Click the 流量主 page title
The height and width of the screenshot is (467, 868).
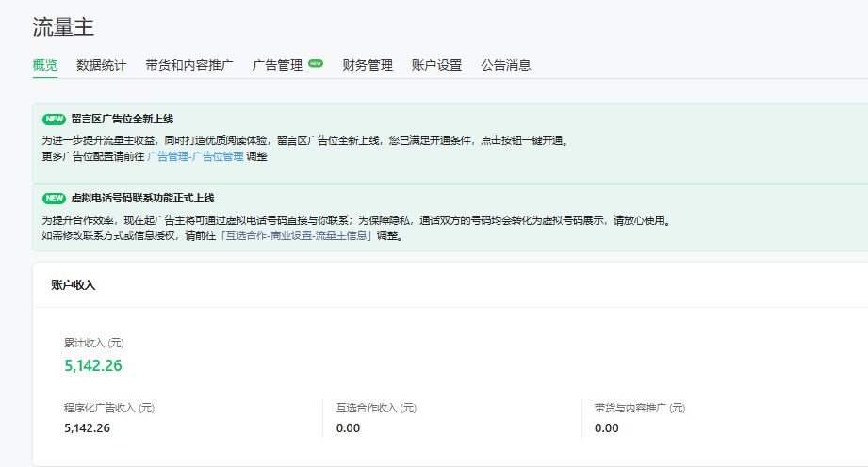tap(63, 27)
